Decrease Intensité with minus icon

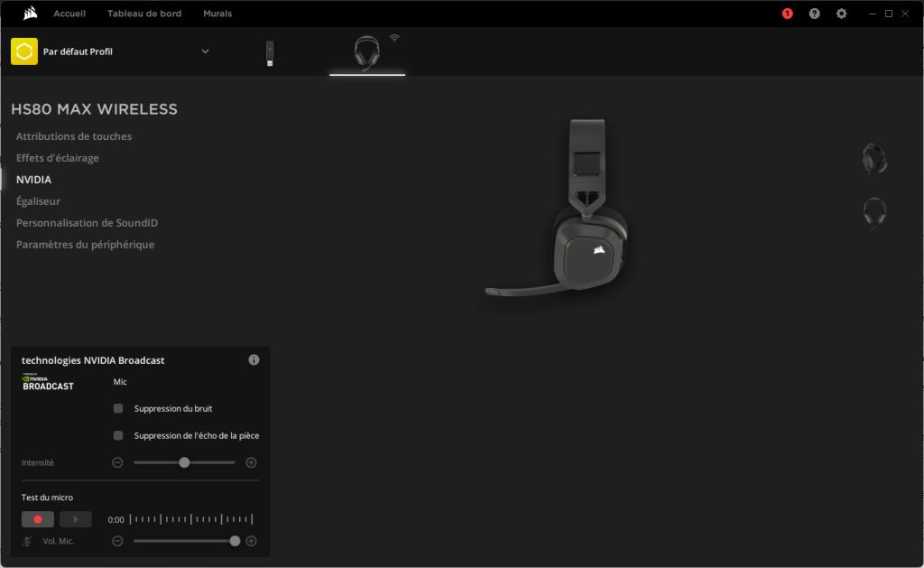pyautogui.click(x=117, y=462)
